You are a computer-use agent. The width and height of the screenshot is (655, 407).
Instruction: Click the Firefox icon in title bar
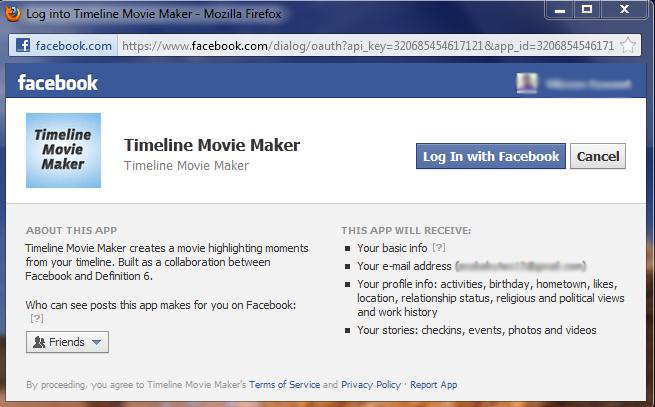click(x=13, y=14)
